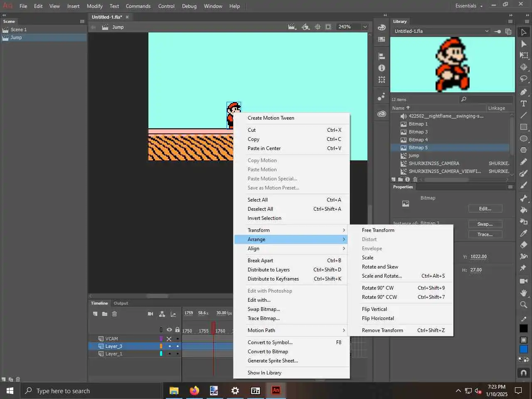
Task: Select the Pencil tool
Action: click(524, 162)
